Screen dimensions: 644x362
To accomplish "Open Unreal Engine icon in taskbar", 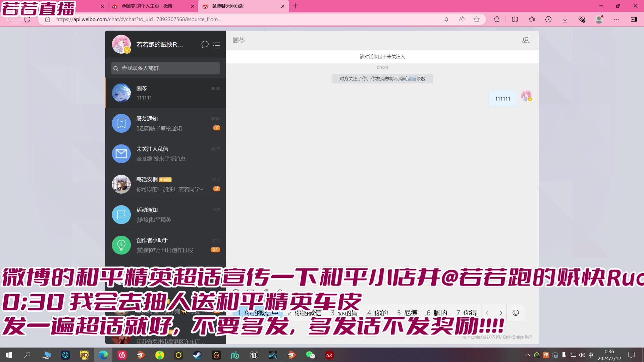I will pos(254,355).
